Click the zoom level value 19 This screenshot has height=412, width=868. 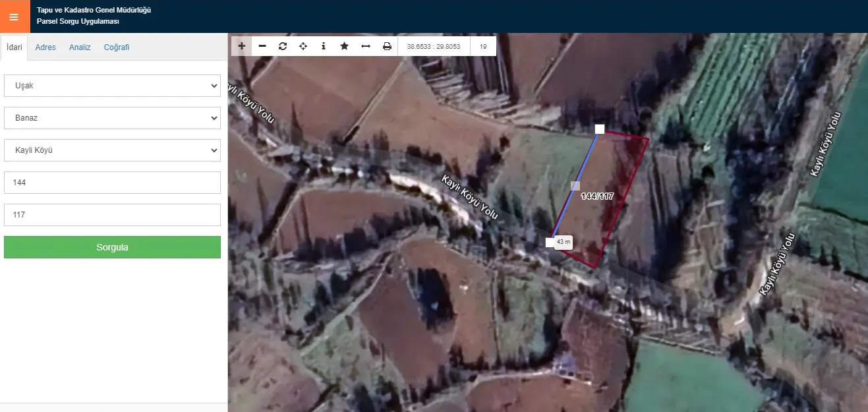click(x=483, y=47)
